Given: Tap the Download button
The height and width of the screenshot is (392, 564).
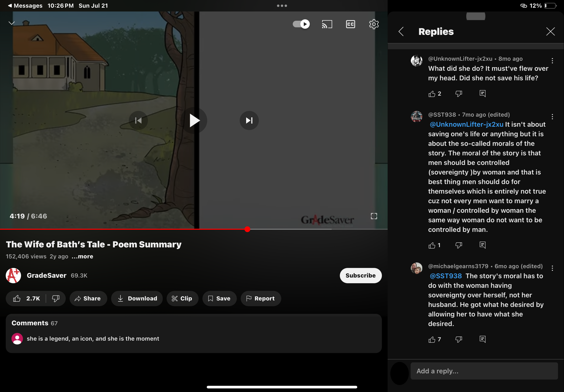Looking at the screenshot, I should coord(137,298).
